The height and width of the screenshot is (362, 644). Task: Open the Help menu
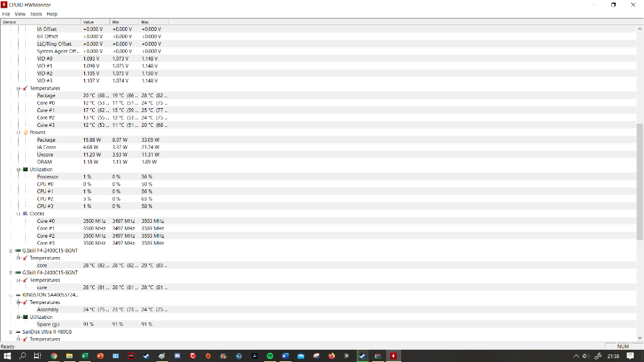pyautogui.click(x=52, y=14)
